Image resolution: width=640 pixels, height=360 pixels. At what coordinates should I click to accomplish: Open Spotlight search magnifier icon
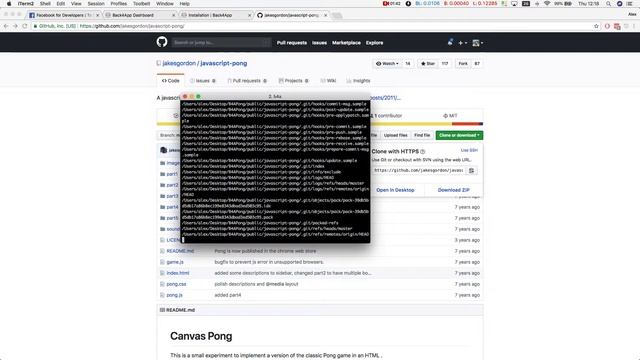608,4
